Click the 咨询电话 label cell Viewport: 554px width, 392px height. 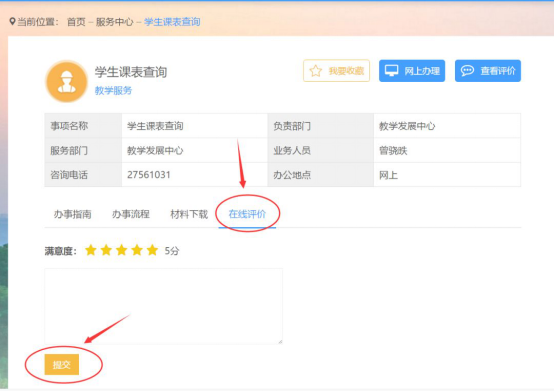(83, 175)
